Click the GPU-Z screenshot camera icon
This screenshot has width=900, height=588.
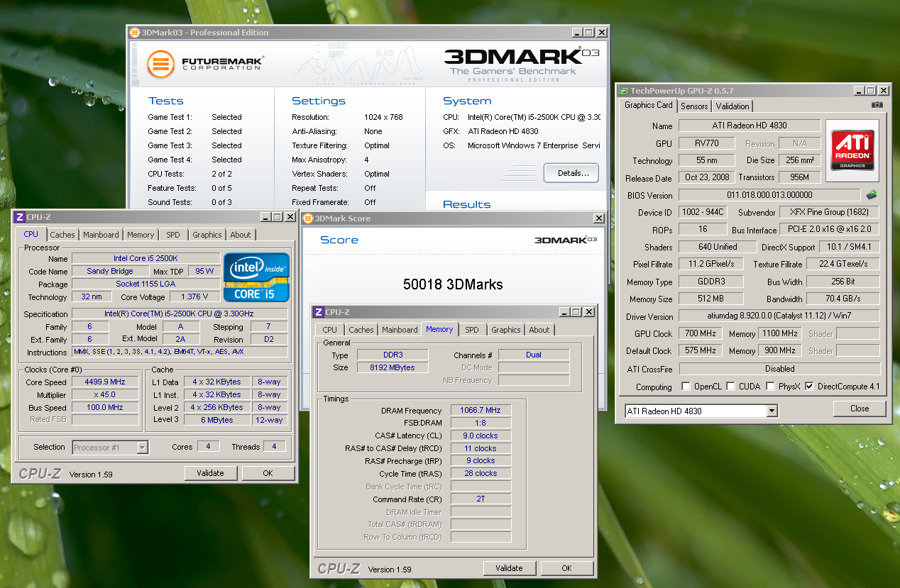[x=877, y=106]
